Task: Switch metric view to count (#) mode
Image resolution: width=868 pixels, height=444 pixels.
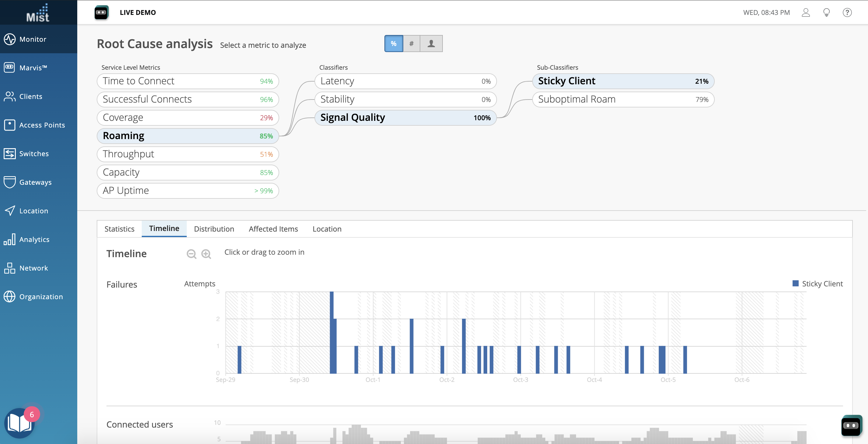Action: [411, 44]
